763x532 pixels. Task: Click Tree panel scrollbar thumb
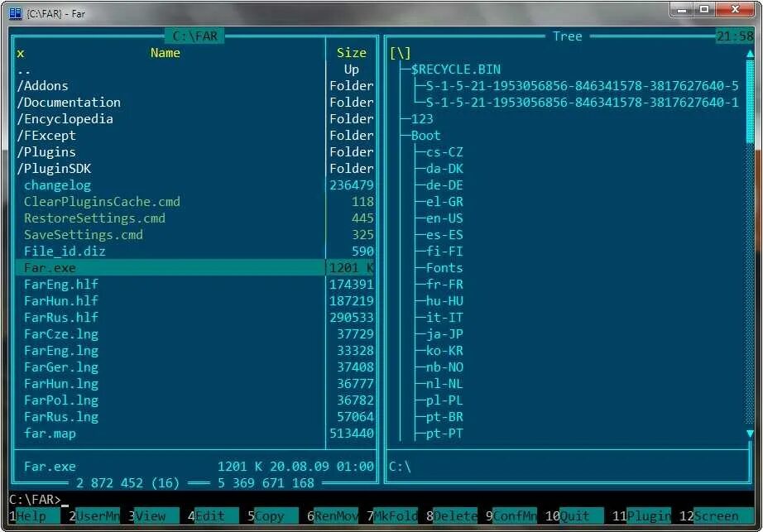[x=750, y=101]
